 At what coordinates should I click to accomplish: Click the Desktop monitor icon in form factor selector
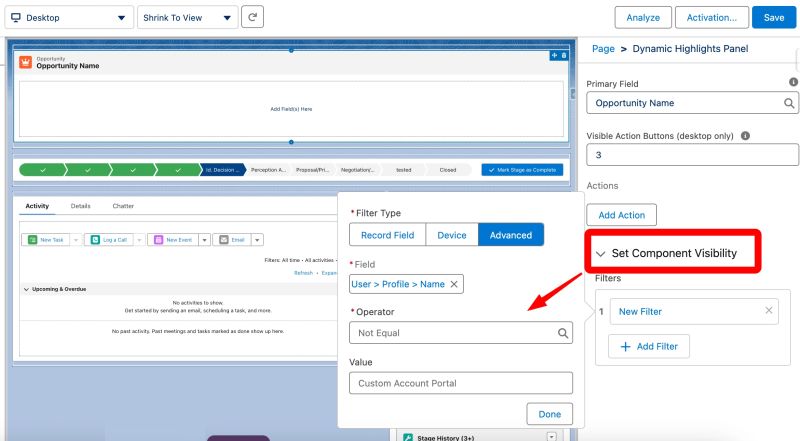tap(16, 17)
